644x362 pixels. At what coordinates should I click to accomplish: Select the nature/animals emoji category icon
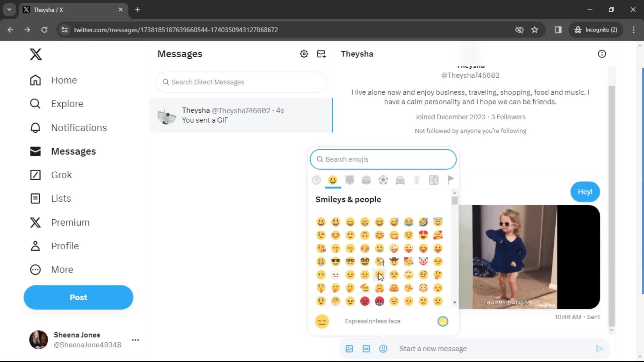[350, 180]
